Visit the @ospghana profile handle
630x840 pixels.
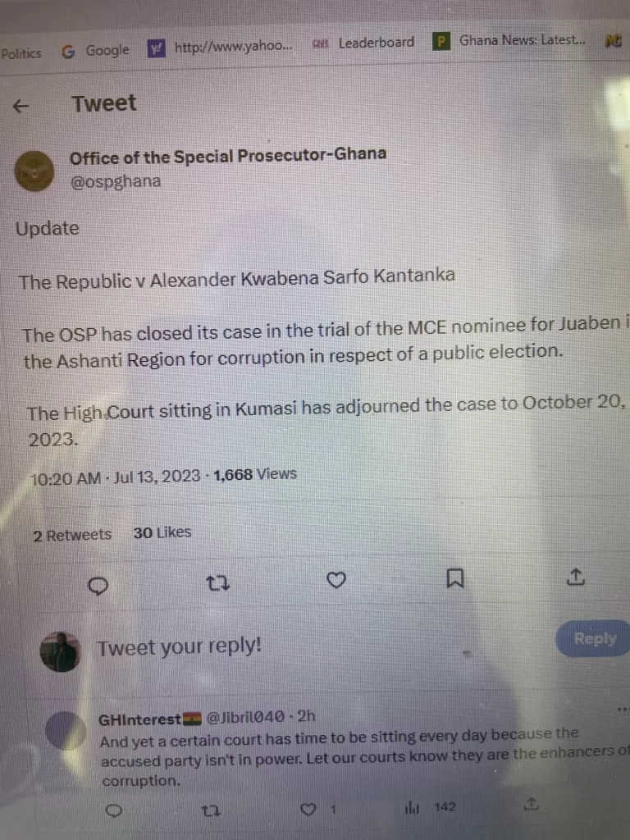tap(115, 181)
